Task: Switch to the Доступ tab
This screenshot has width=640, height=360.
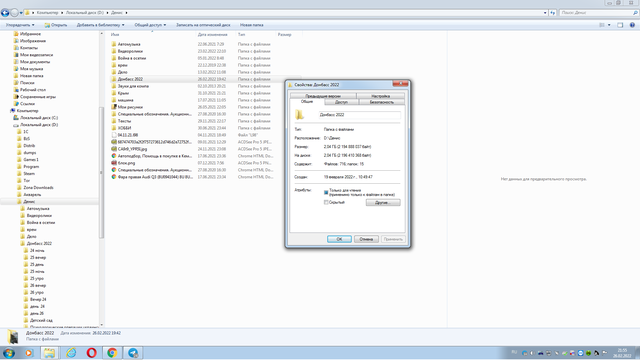Action: tap(341, 102)
